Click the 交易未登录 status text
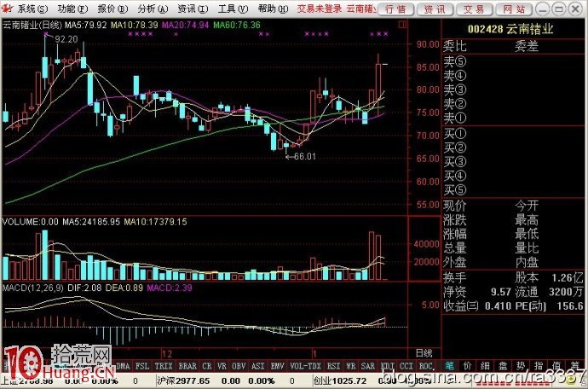Image resolution: width=588 pixels, height=389 pixels. click(x=320, y=9)
